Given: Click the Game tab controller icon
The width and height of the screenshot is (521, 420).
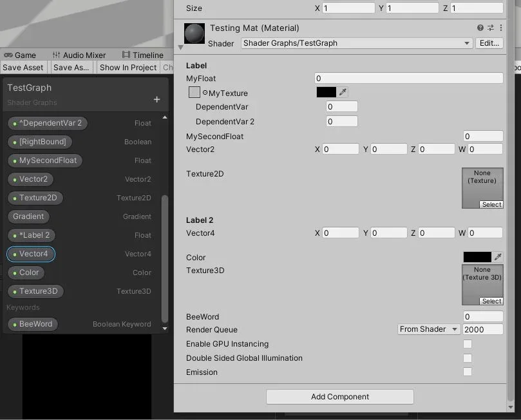Looking at the screenshot, I should (8, 55).
